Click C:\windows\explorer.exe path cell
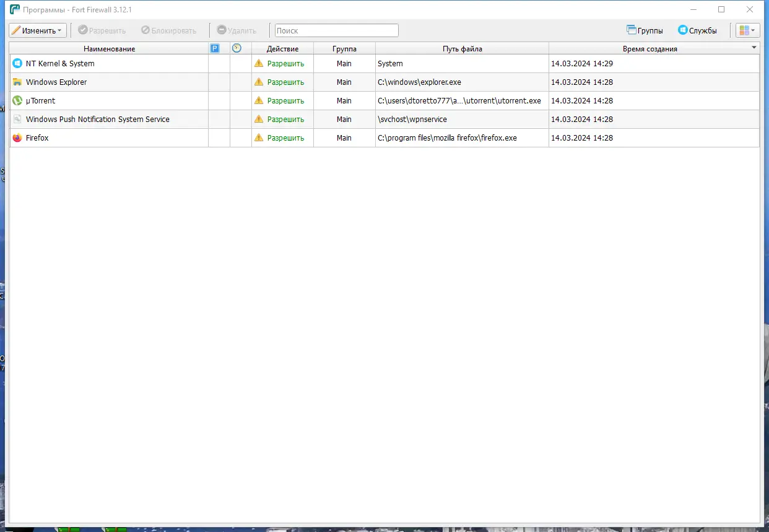Image resolution: width=769 pixels, height=532 pixels. pyautogui.click(x=462, y=82)
